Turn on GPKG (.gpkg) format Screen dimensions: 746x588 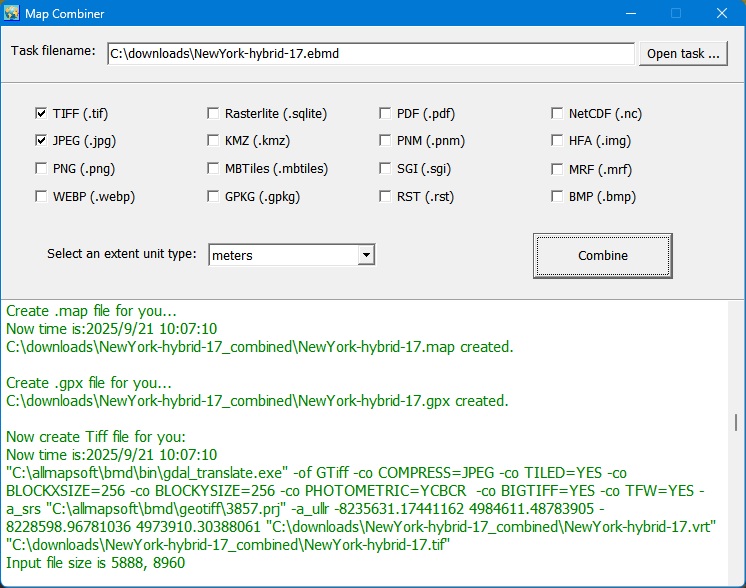coord(214,198)
